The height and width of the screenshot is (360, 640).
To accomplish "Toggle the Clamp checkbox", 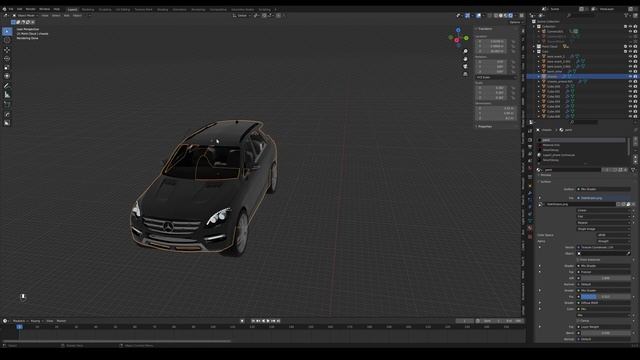I will (578, 321).
